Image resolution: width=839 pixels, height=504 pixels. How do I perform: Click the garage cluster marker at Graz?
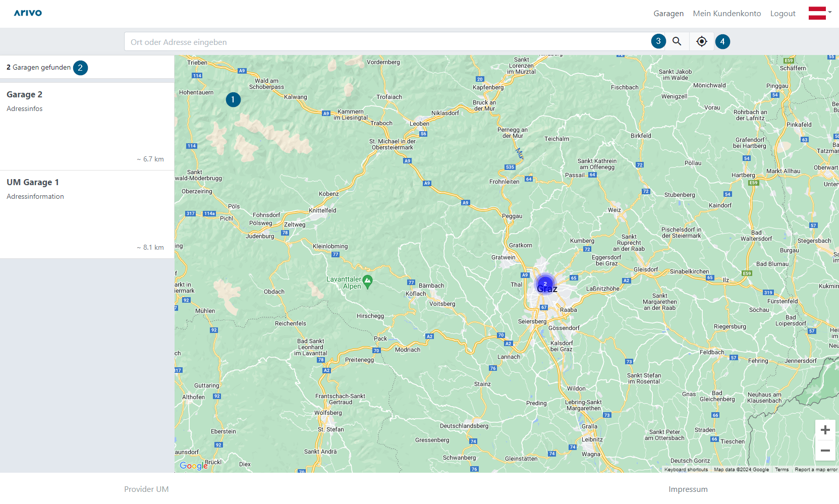tap(545, 284)
